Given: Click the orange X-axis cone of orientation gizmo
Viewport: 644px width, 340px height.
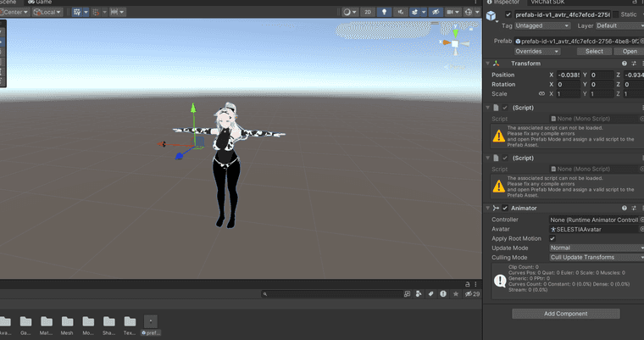Looking at the screenshot, I should [446, 42].
